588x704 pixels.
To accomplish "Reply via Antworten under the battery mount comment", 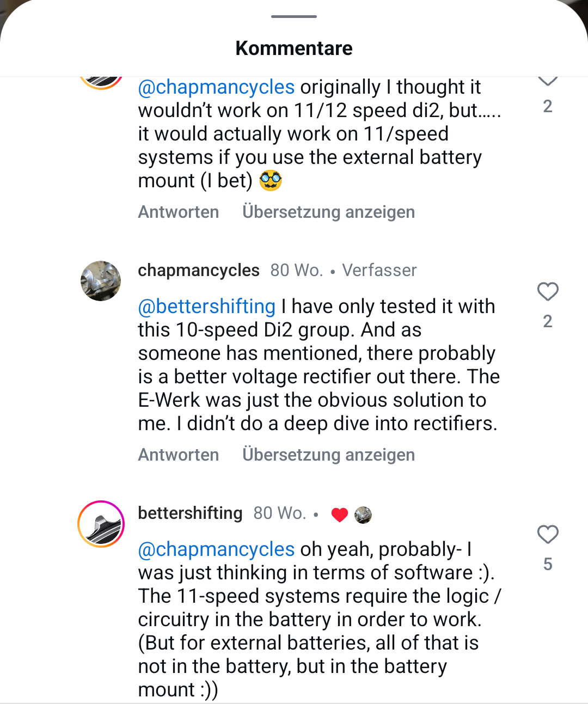I will tap(179, 212).
